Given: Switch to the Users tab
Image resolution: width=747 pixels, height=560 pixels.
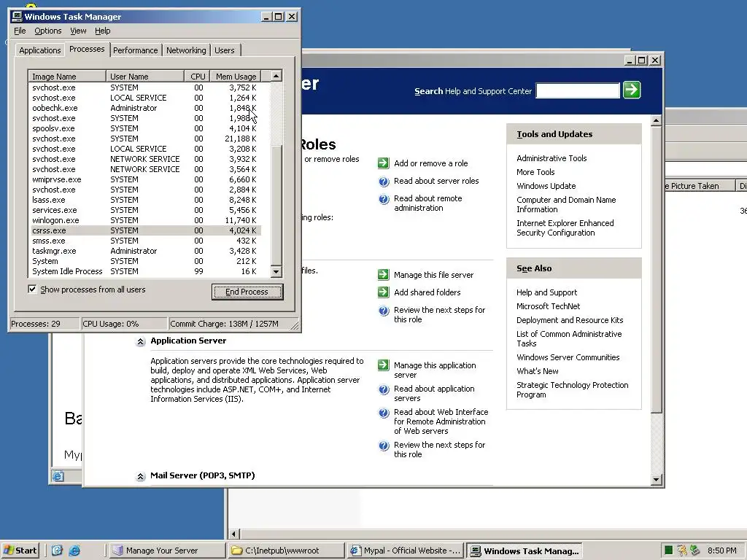Looking at the screenshot, I should point(225,50).
